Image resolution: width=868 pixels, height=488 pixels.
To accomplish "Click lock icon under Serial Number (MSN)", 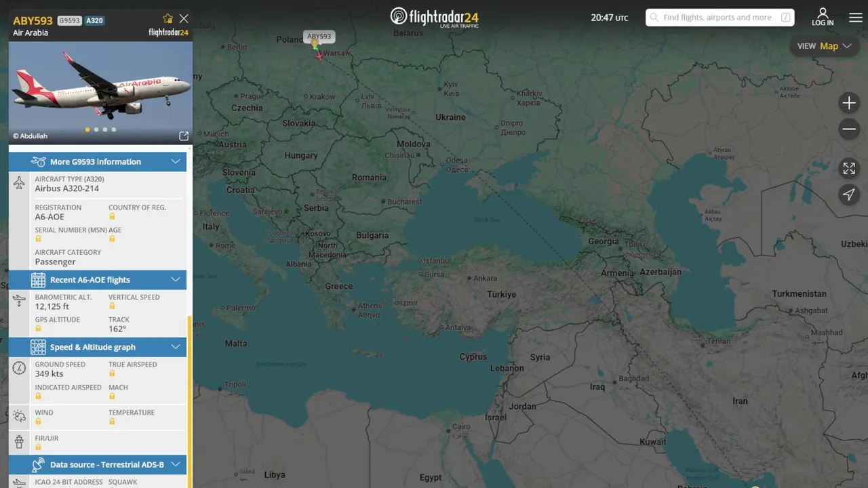I will pos(38,239).
